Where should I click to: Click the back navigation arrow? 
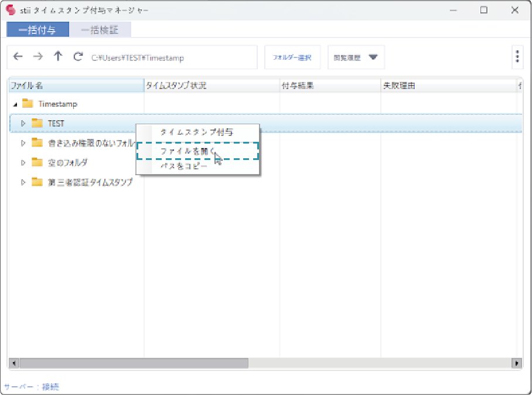point(18,57)
